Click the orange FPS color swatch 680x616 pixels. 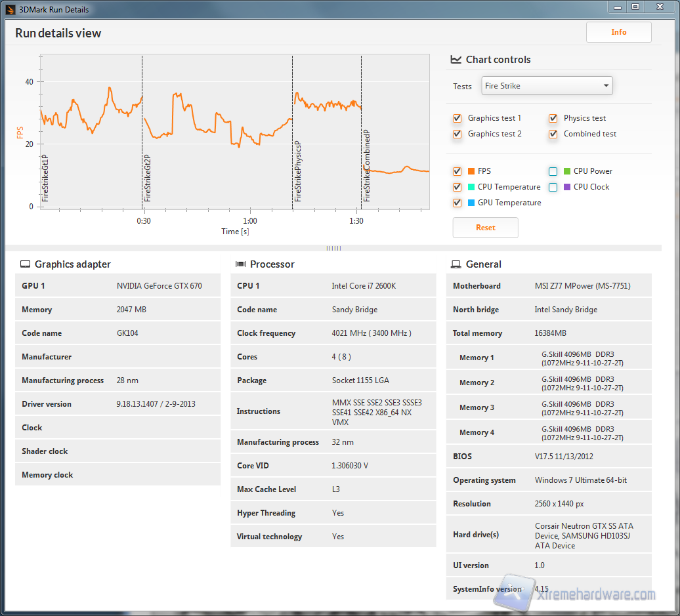tap(471, 172)
